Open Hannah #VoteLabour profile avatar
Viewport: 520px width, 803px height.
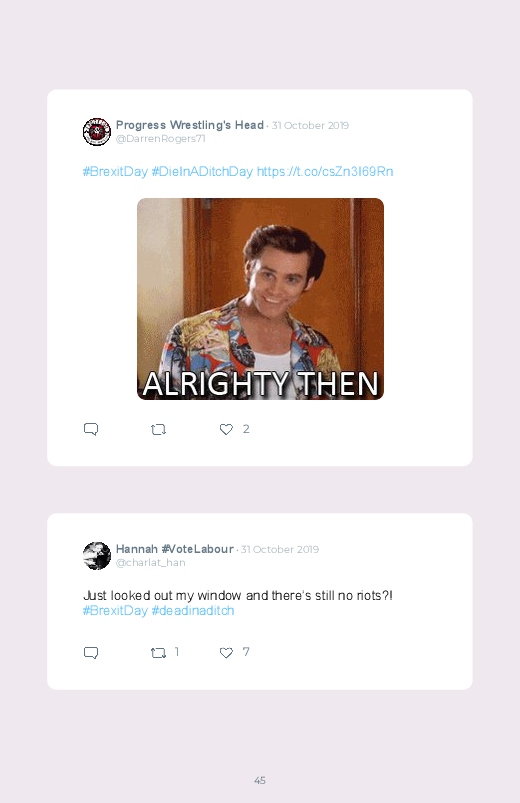pos(97,556)
